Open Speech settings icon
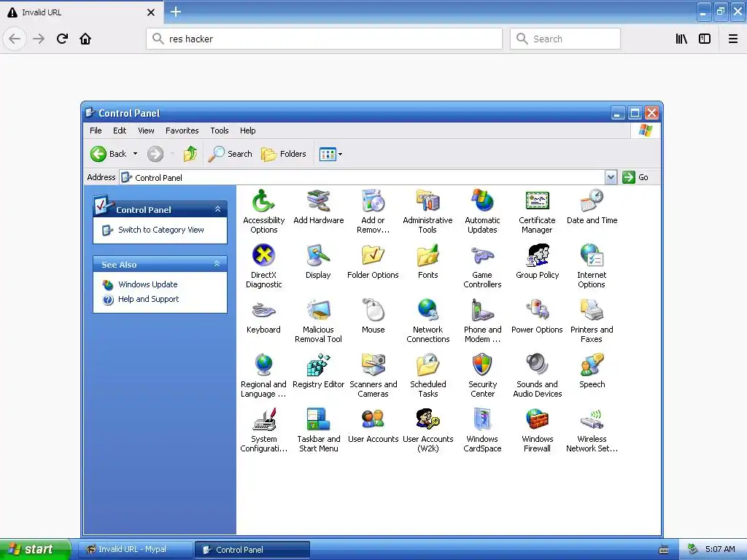747x560 pixels. tap(592, 371)
